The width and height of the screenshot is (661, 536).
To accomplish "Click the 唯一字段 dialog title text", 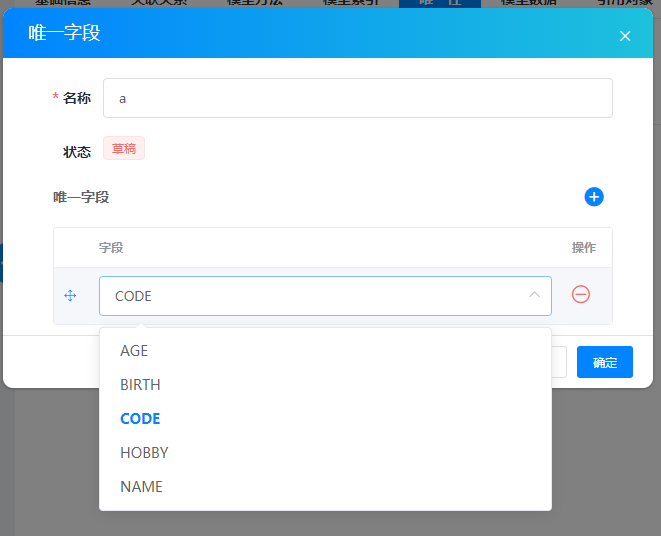I will pyautogui.click(x=64, y=34).
